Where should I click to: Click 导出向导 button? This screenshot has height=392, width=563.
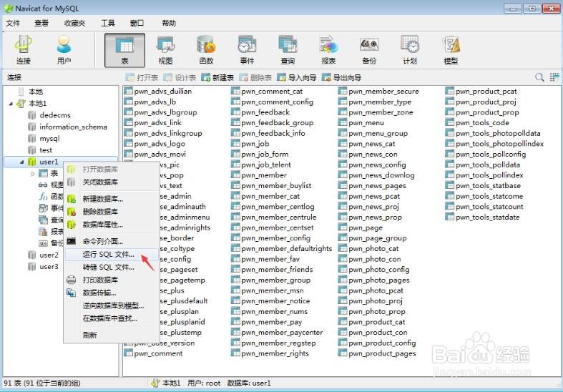tap(341, 77)
